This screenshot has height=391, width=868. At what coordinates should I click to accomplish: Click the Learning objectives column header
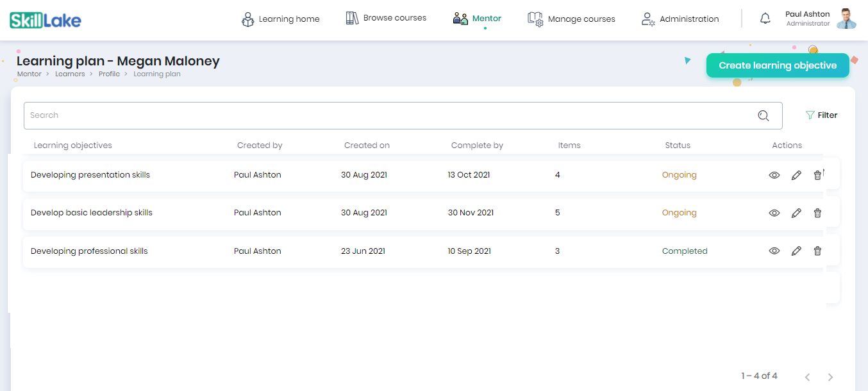[x=72, y=146]
